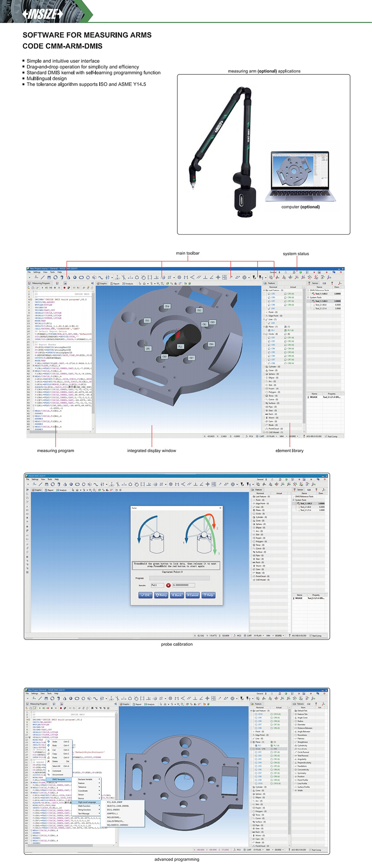Choose Select All from the context menu
This screenshot has height=868, width=372.
pos(56,766)
